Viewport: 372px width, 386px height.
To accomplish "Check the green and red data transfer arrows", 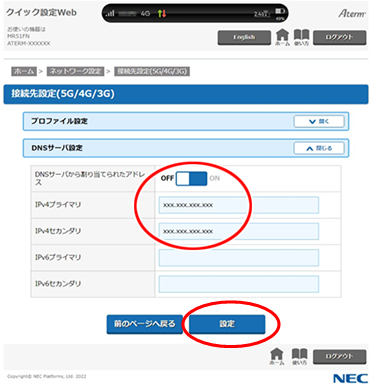I will 162,13.
